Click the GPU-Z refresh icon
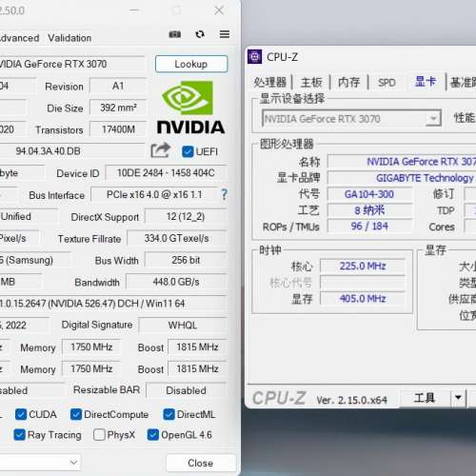Viewport: 476px width, 476px height. click(x=200, y=34)
